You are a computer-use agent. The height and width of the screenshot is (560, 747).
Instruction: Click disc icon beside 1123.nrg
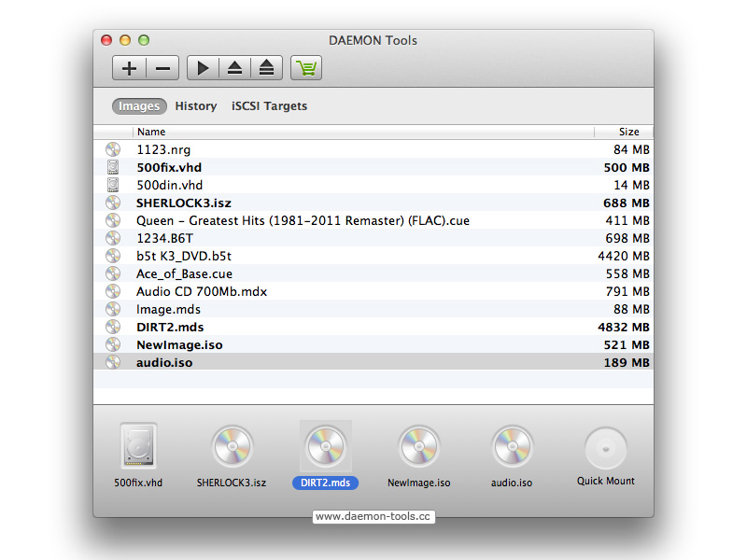click(113, 149)
